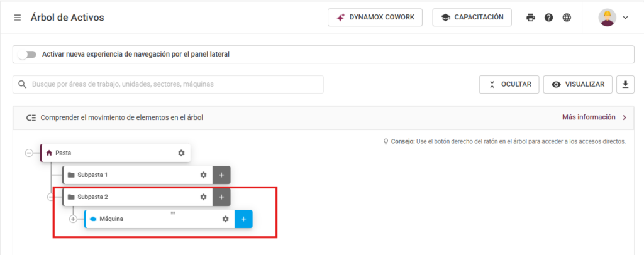Click VISUALIZAR eye button
This screenshot has width=644, height=255.
pos(578,84)
